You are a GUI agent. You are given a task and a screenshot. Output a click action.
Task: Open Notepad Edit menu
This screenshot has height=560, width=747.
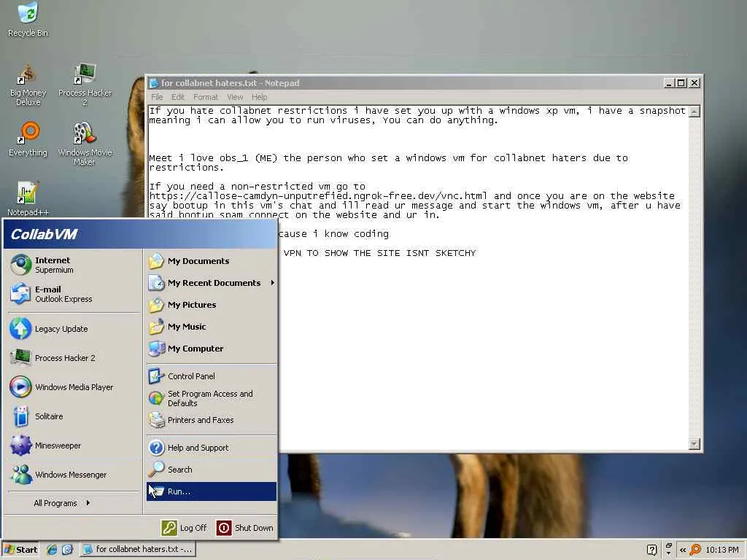(178, 97)
